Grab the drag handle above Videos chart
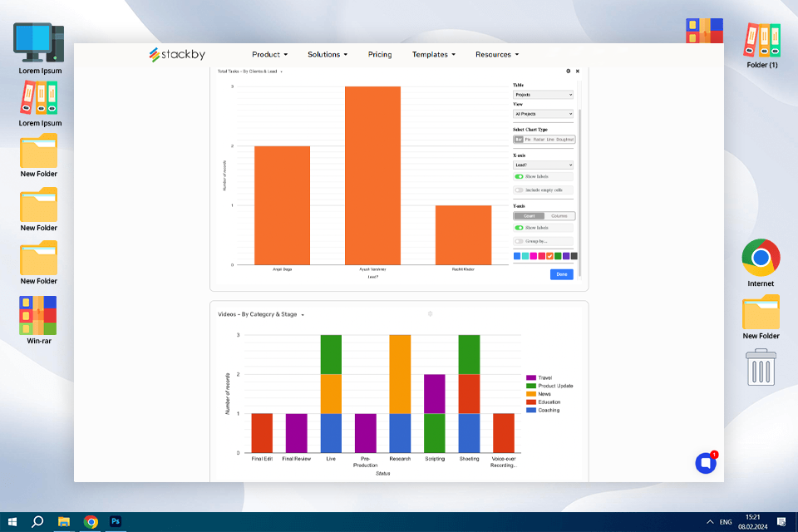This screenshot has width=798, height=532. [x=430, y=314]
